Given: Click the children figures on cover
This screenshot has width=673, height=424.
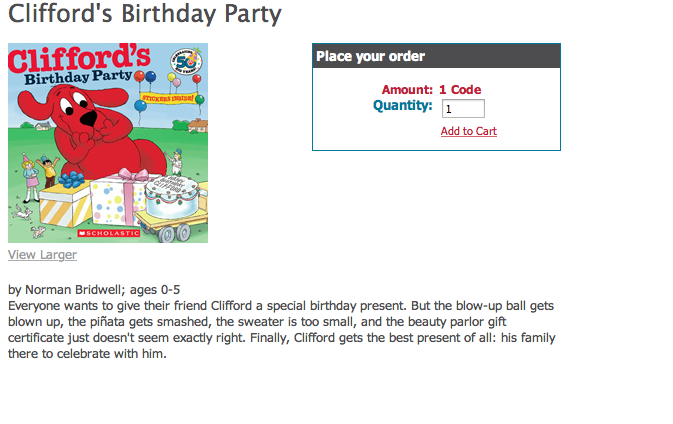Looking at the screenshot, I should (x=40, y=175).
